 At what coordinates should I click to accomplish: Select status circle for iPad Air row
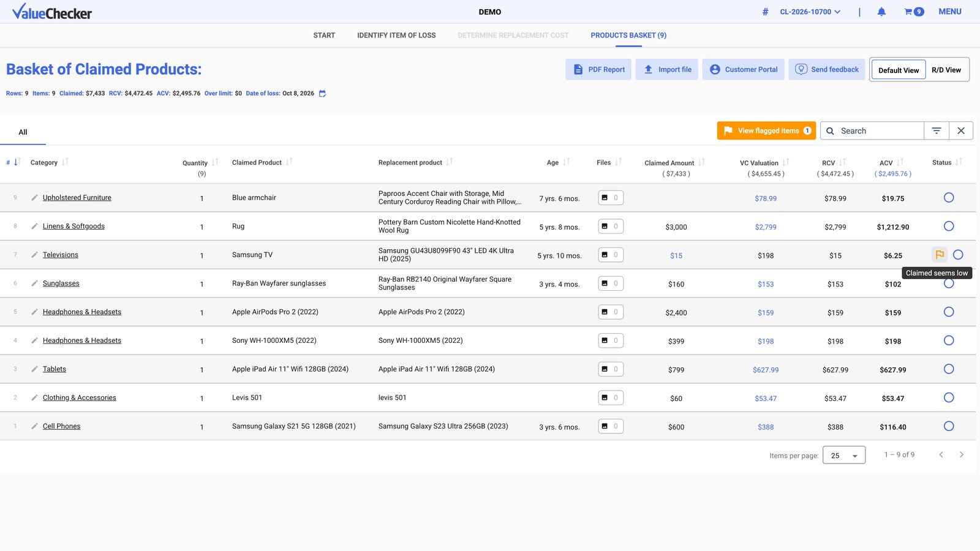[949, 369]
